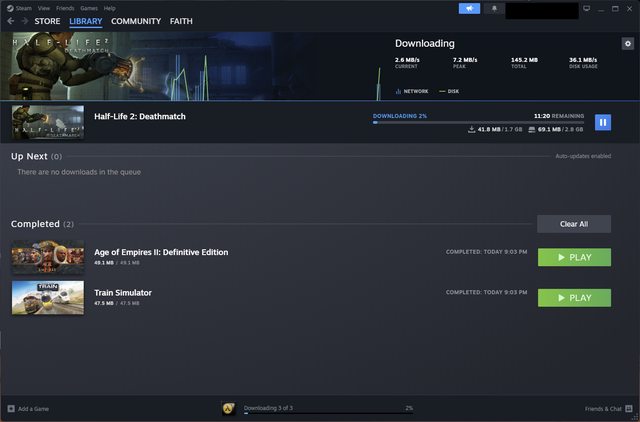Switch to the STORE tab

click(47, 21)
